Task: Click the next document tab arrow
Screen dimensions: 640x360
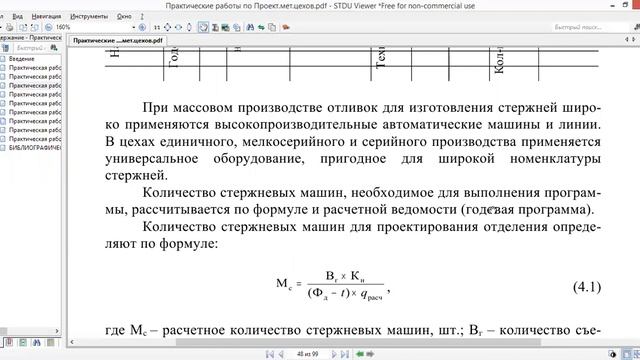Action: [633, 40]
